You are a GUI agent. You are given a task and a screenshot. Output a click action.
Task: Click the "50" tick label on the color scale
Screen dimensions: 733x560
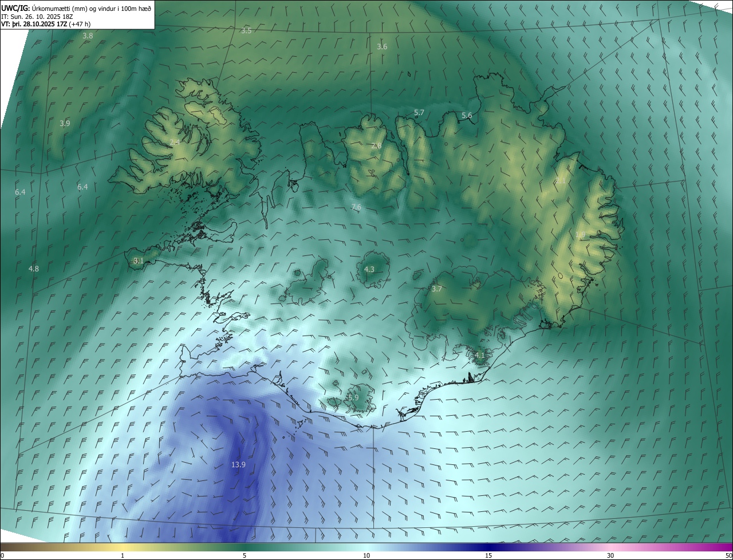pyautogui.click(x=728, y=555)
